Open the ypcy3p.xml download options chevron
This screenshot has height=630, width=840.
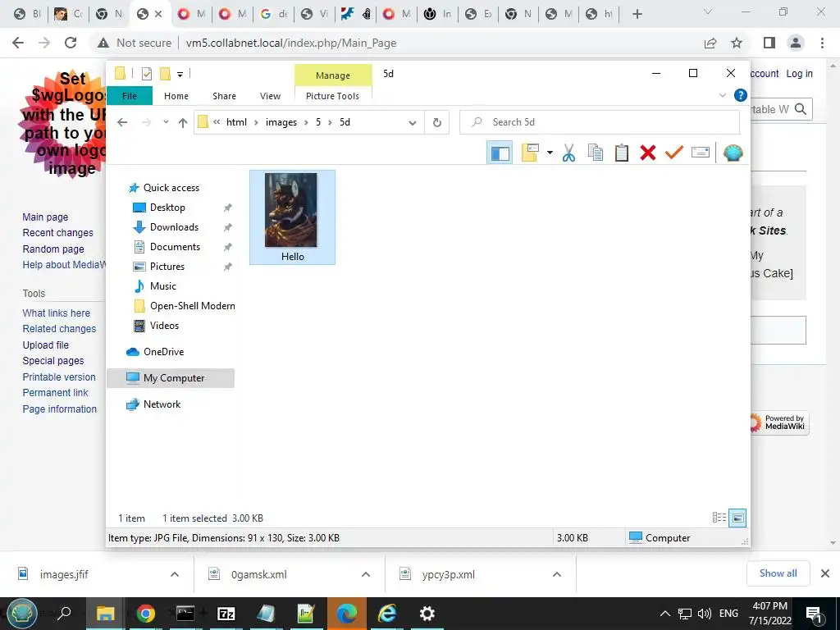[557, 574]
